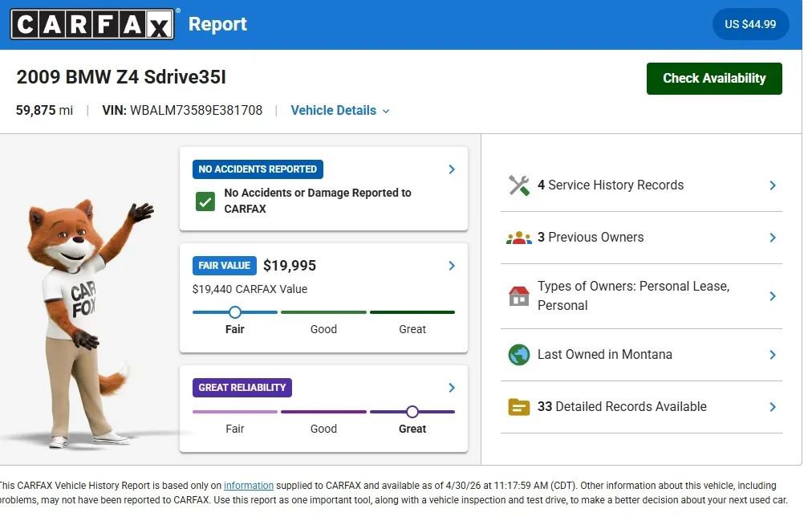Click the folder Detailed Records icon

pyautogui.click(x=519, y=407)
